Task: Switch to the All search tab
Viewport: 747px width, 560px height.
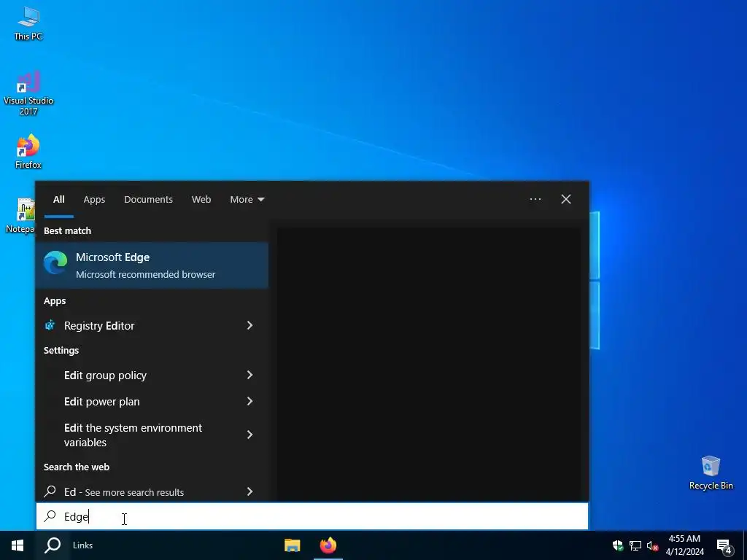Action: (x=58, y=200)
